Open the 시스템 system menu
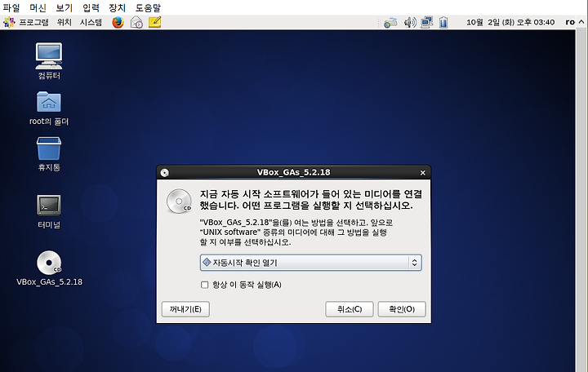The image size is (588, 372). click(x=91, y=23)
